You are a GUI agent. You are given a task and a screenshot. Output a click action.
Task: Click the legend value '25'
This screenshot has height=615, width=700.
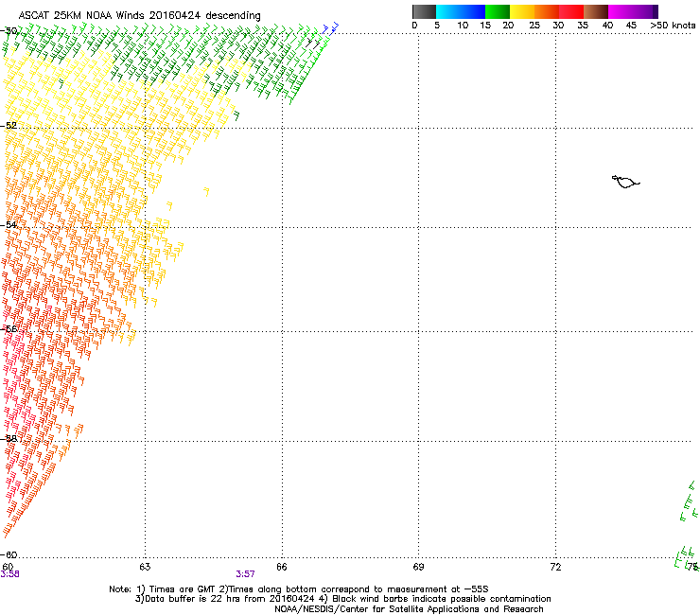pyautogui.click(x=534, y=25)
